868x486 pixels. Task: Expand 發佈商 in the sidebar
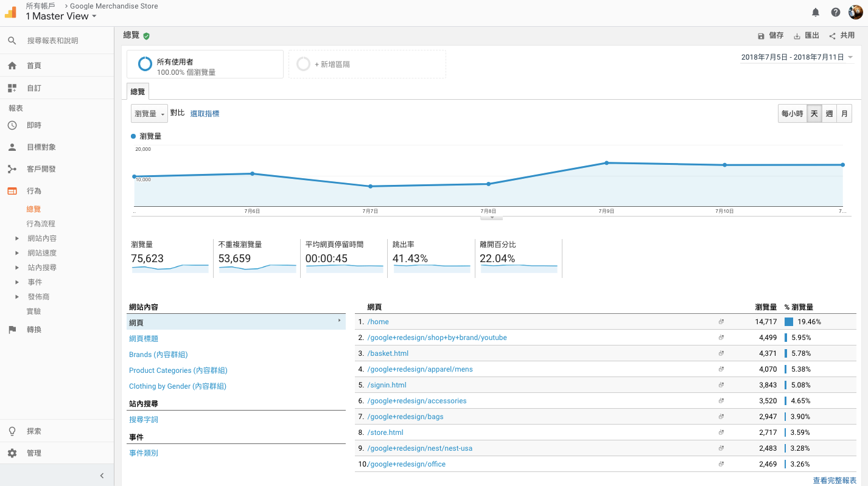tap(17, 297)
